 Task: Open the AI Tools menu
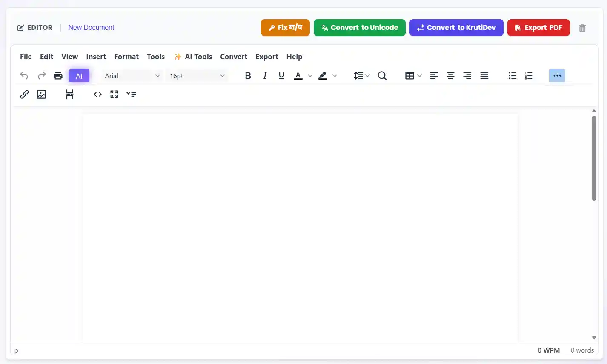click(193, 57)
